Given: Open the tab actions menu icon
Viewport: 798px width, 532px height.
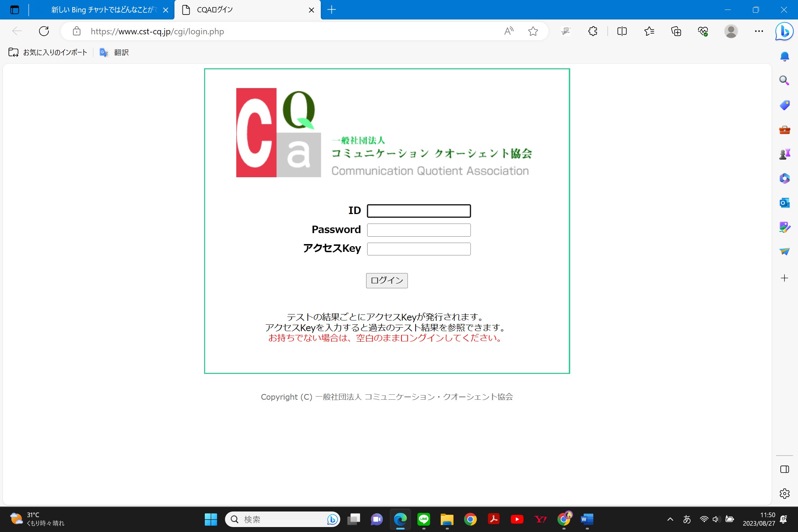Looking at the screenshot, I should pyautogui.click(x=15, y=10).
